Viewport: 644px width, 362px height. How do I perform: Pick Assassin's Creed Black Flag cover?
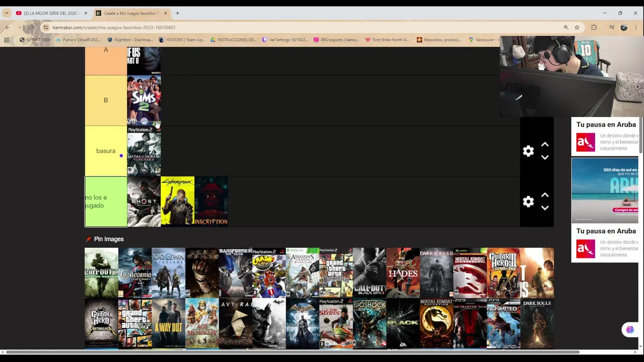[x=302, y=273]
